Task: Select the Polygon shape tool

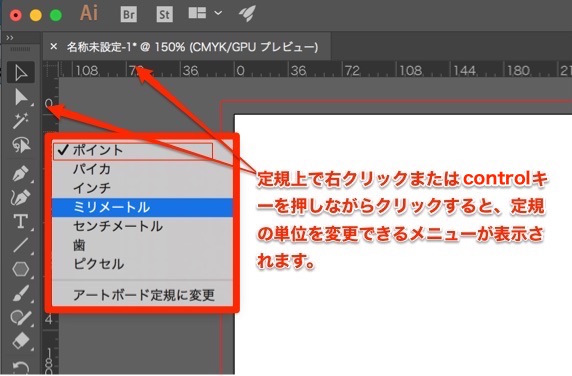Action: 21,270
